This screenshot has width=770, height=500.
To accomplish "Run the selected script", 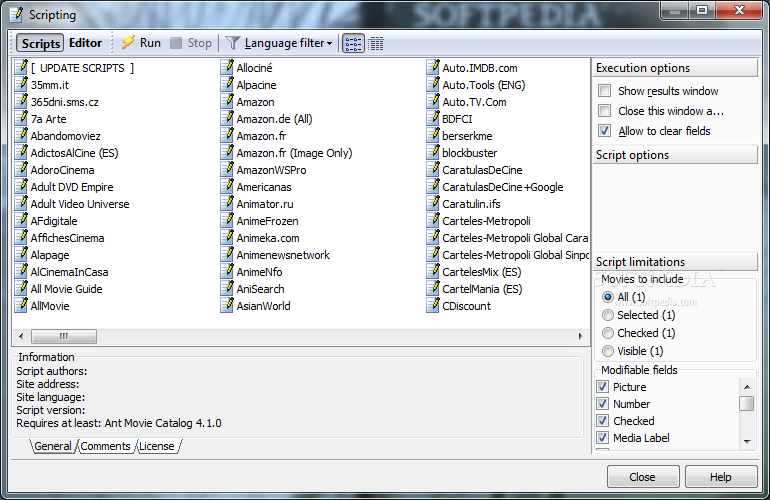I will click(141, 43).
